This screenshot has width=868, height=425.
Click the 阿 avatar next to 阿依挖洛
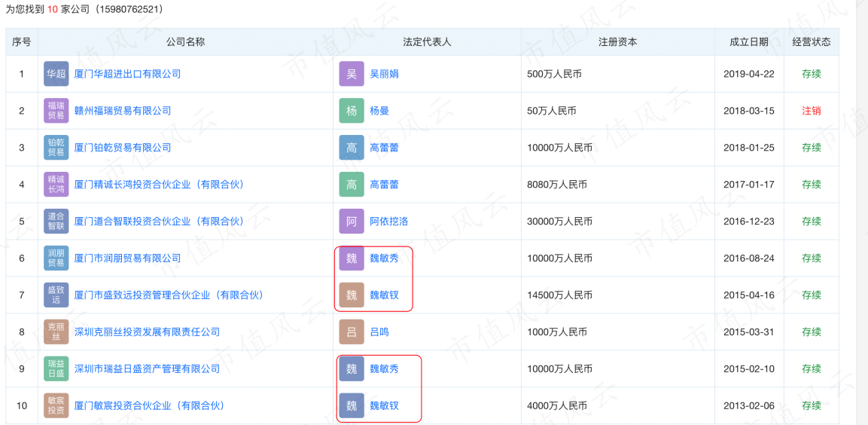(352, 221)
